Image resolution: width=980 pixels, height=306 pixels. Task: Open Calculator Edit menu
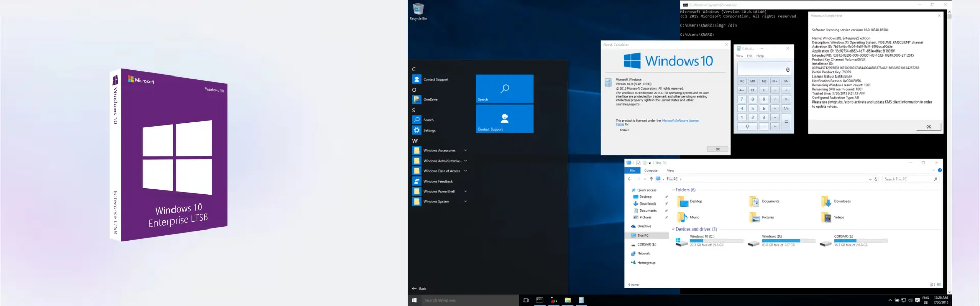[749, 56]
